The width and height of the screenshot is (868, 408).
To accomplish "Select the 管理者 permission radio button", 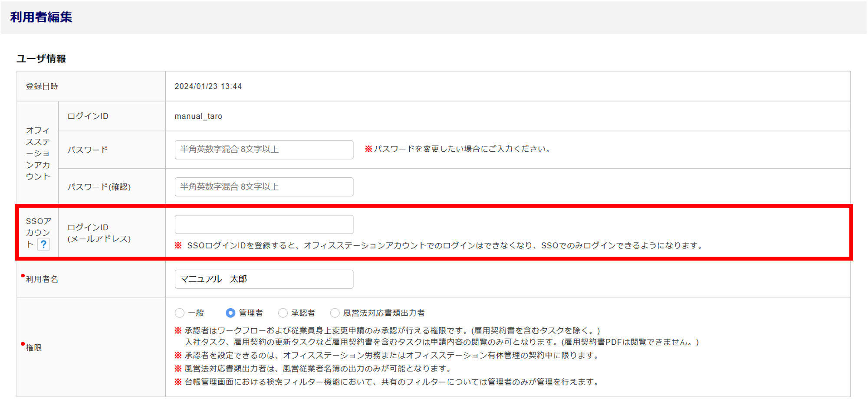I will [x=230, y=313].
